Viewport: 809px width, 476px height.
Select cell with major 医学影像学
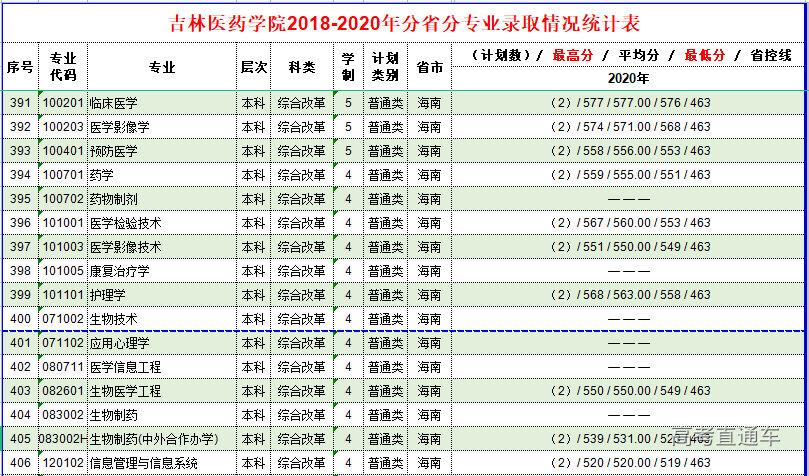point(162,126)
